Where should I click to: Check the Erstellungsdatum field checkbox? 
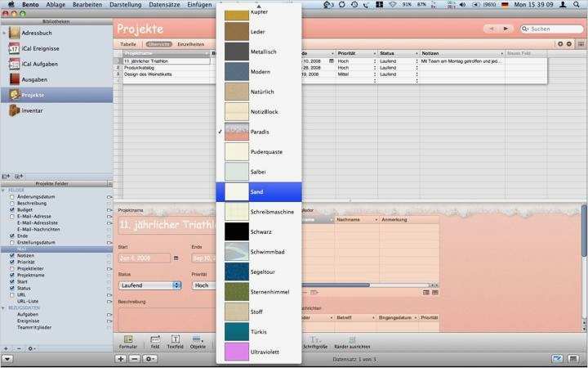click(x=12, y=243)
